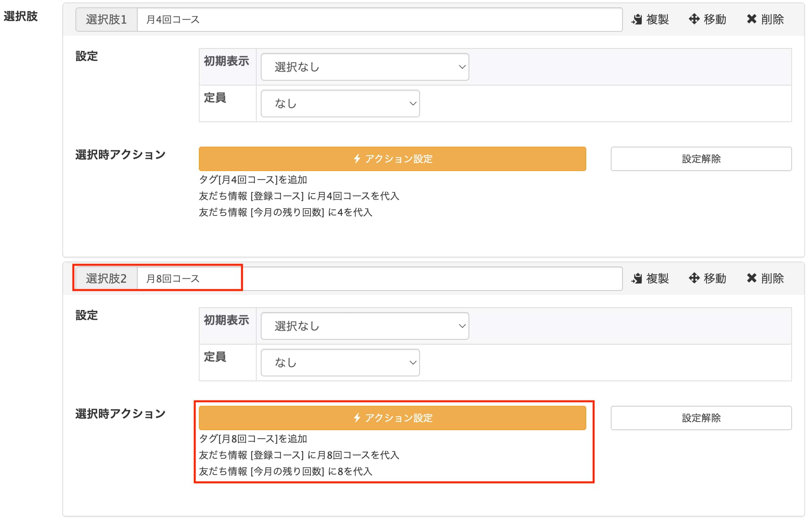
Task: Open 定員 dropdown for 選択肢2
Action: click(340, 363)
